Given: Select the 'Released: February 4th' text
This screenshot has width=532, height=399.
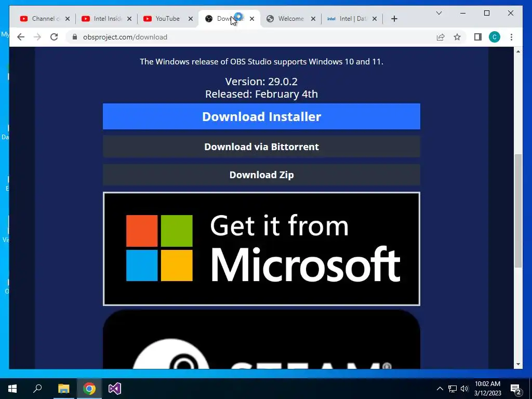Looking at the screenshot, I should click(x=261, y=94).
